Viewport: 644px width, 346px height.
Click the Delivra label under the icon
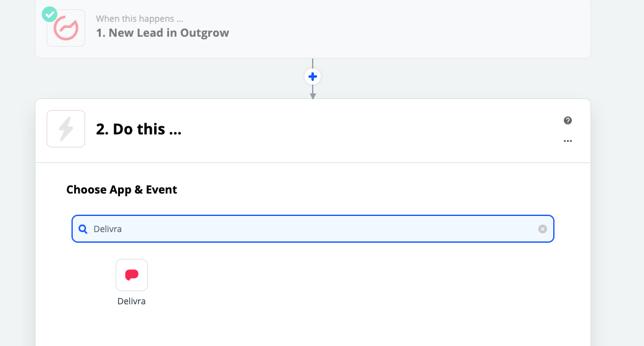pos(132,301)
